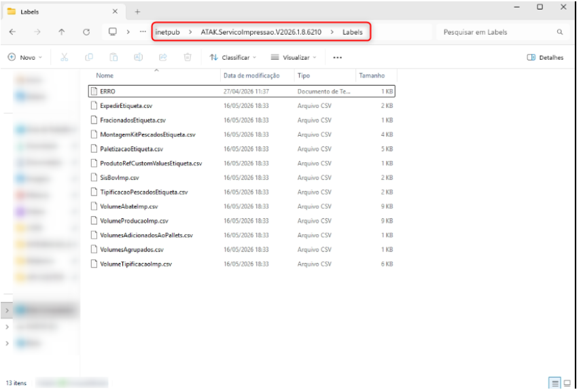Screen dimensions: 579x392
Task: Click the file icon beside VolumesAgrupados.csv
Action: point(94,249)
